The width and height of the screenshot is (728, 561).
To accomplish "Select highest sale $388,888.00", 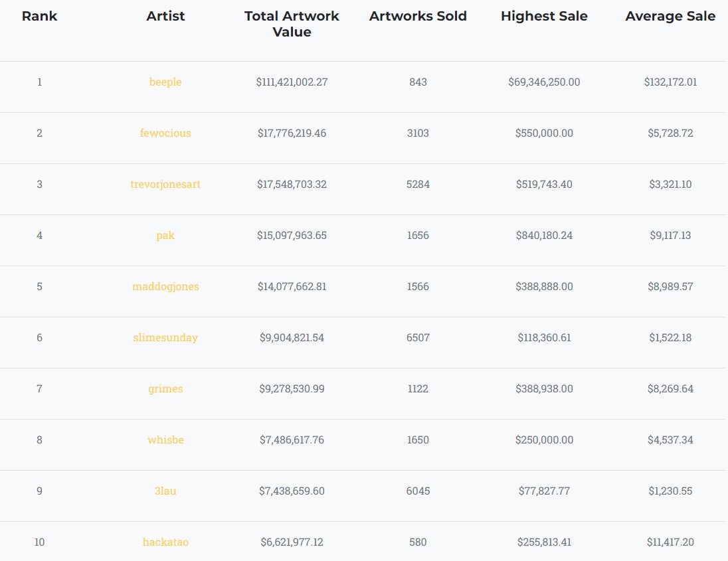I will point(544,286).
